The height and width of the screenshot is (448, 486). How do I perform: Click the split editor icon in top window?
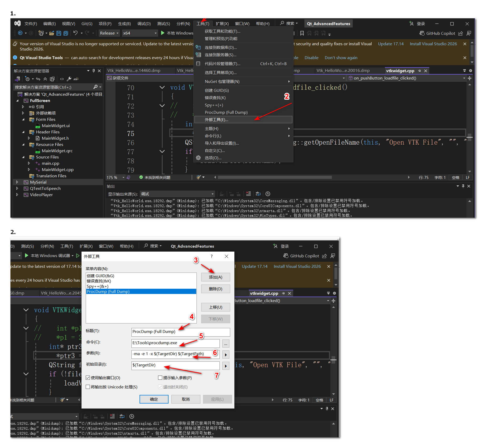pyautogui.click(x=470, y=78)
